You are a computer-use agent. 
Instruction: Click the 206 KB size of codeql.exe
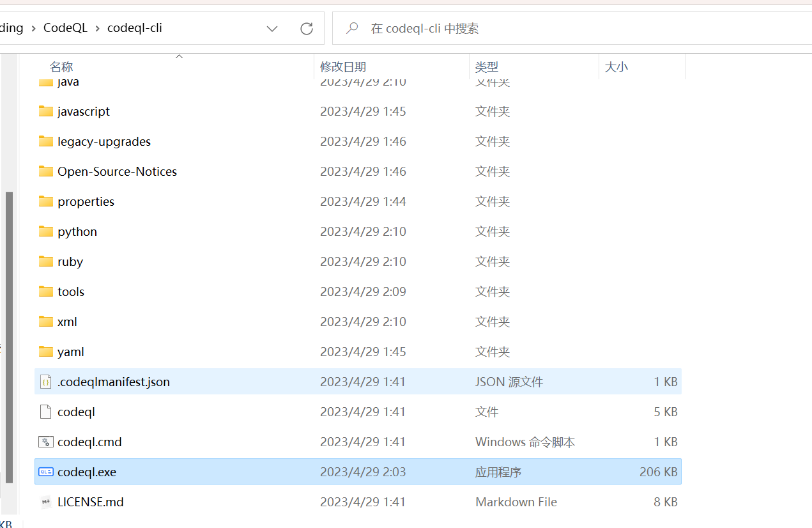(x=658, y=472)
